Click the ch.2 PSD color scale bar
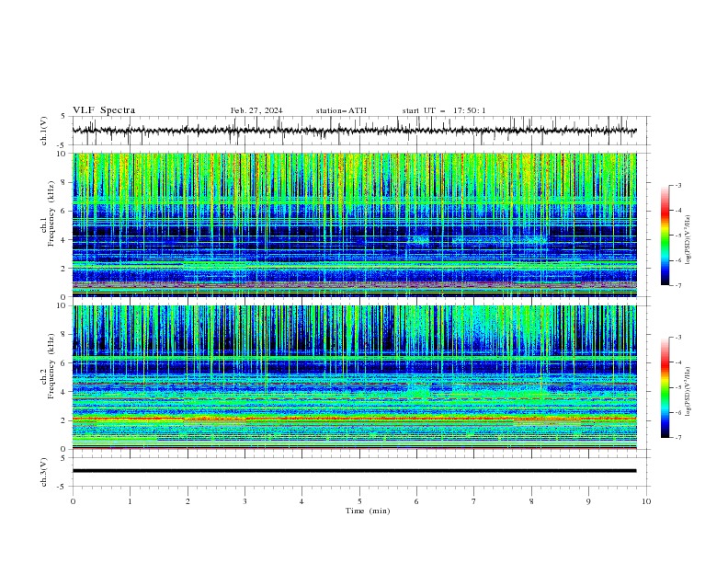 pyautogui.click(x=665, y=387)
